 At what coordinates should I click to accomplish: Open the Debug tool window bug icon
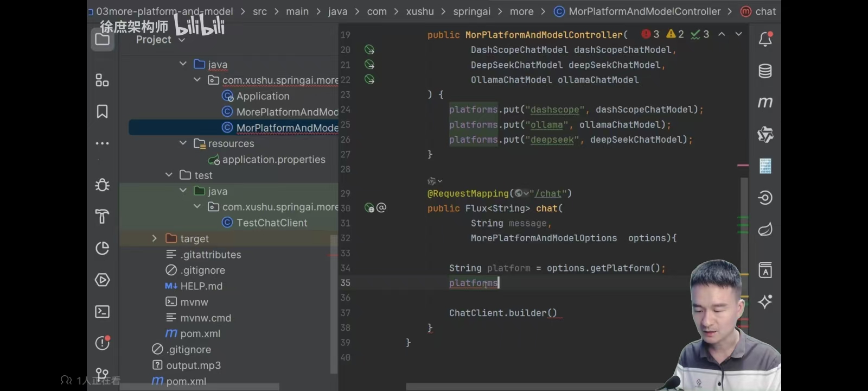click(x=102, y=185)
